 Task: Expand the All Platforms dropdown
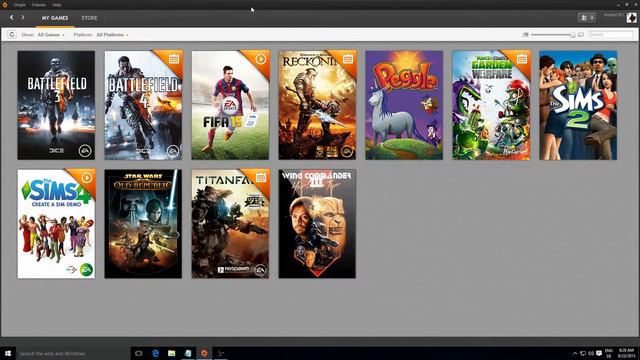112,35
